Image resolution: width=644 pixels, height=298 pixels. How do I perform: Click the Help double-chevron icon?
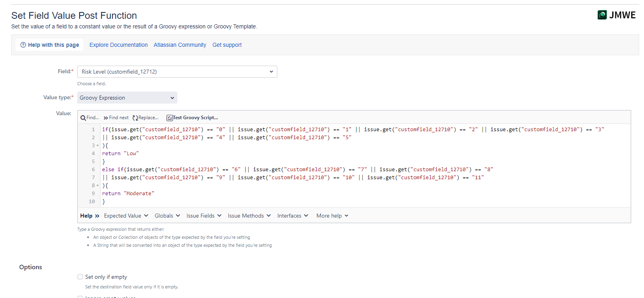click(x=97, y=216)
